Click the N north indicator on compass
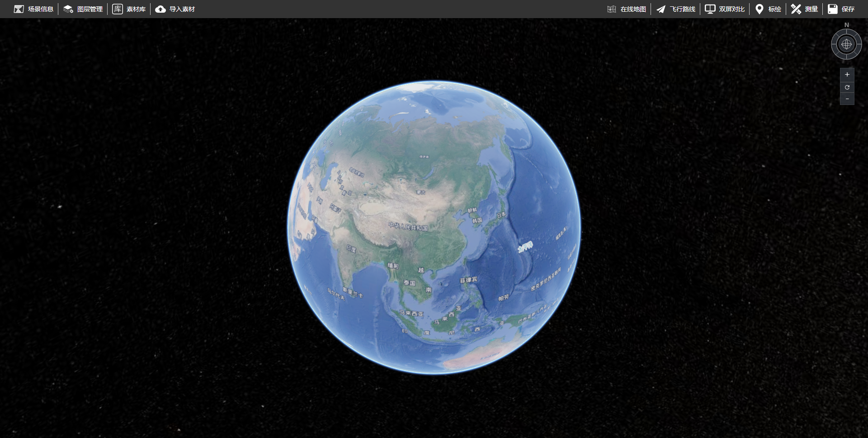The image size is (868, 438). point(847,25)
